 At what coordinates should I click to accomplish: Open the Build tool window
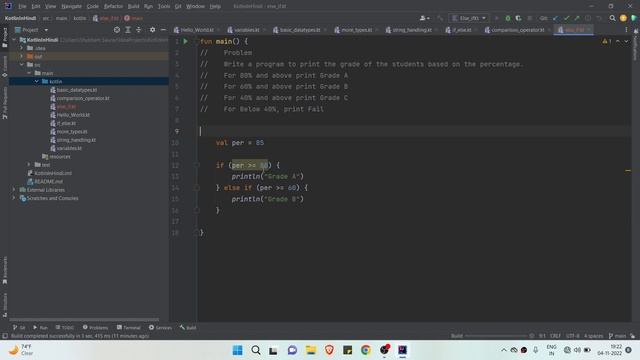[x=188, y=328]
